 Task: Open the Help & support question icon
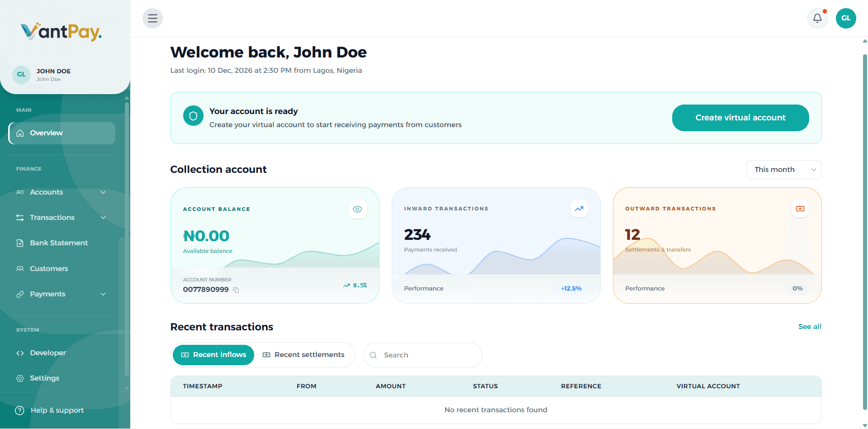[20, 410]
